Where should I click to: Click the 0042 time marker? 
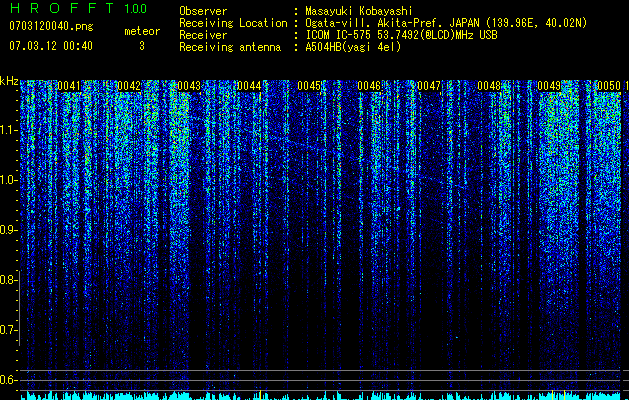pyautogui.click(x=129, y=86)
